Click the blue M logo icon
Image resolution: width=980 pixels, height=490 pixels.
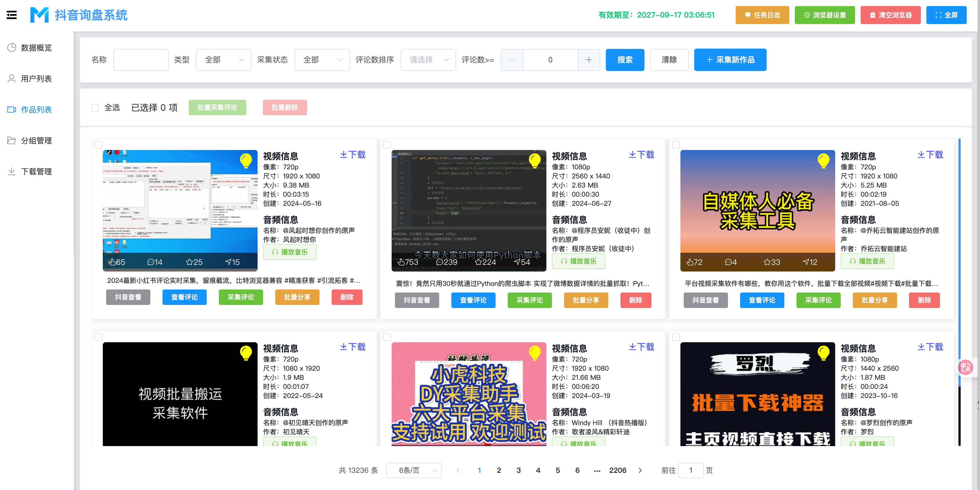40,15
